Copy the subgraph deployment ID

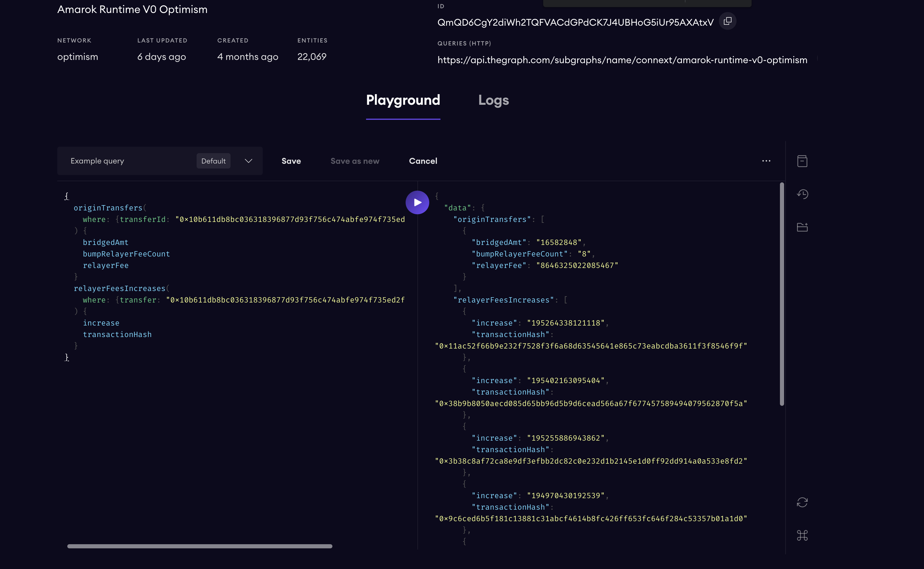727,21
